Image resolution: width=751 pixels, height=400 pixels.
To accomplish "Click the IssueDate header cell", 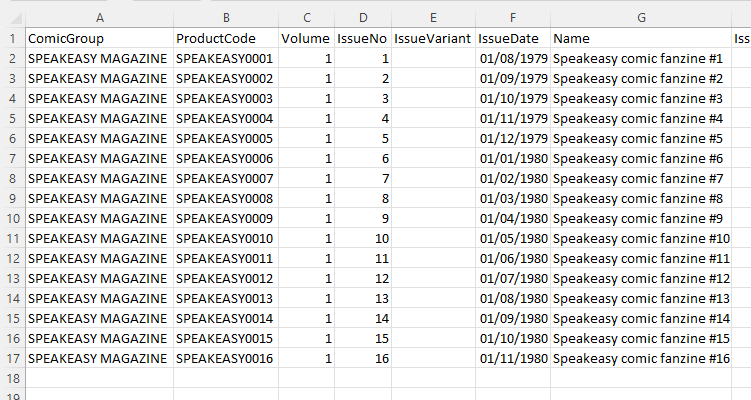I will pyautogui.click(x=512, y=39).
